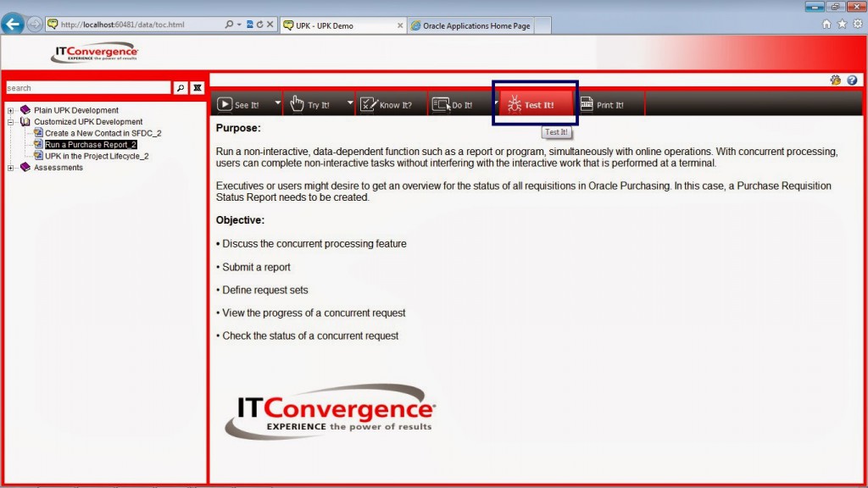
Task: Launch See It! playback mode
Action: (x=242, y=104)
